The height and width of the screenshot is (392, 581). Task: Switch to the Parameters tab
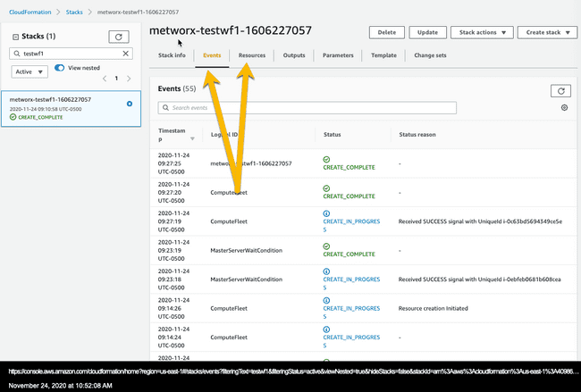pyautogui.click(x=338, y=55)
